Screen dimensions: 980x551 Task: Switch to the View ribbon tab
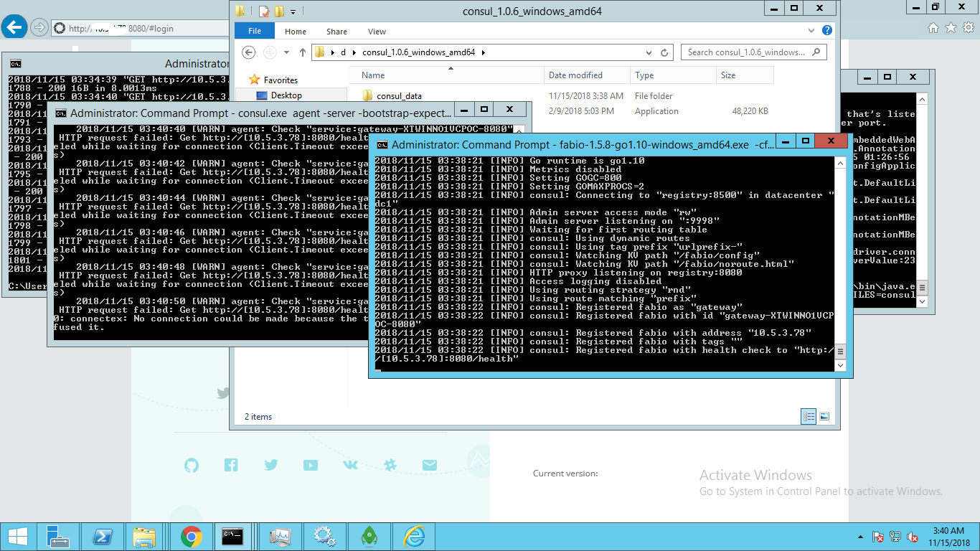(377, 31)
